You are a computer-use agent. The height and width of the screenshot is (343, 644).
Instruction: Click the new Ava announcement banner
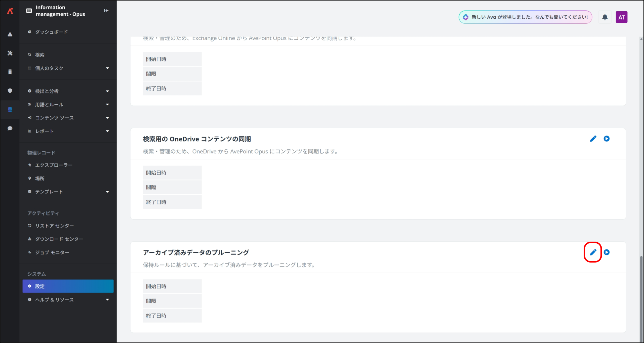click(525, 17)
